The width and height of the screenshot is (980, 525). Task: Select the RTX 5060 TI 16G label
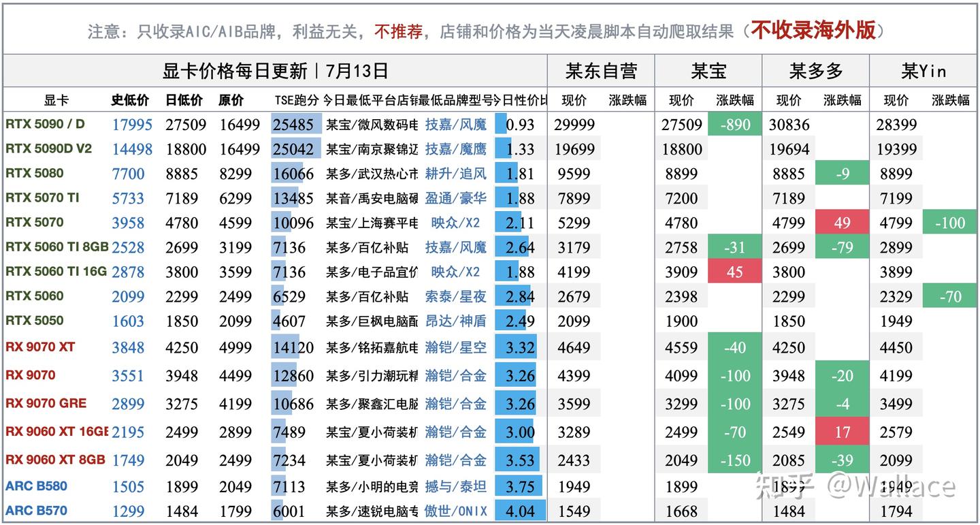pos(56,271)
